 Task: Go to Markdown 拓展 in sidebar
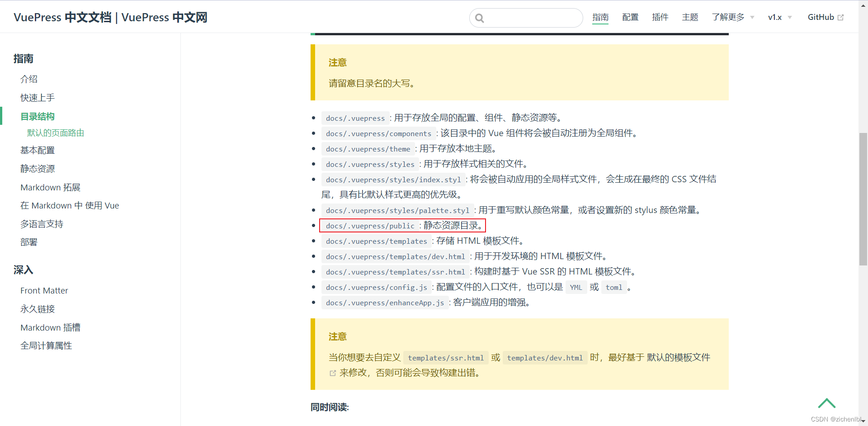(50, 187)
